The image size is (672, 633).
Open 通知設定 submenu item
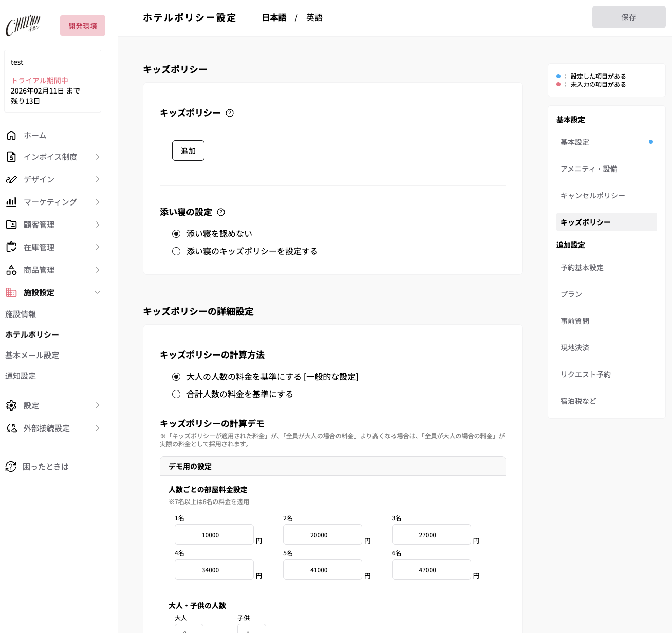point(21,376)
